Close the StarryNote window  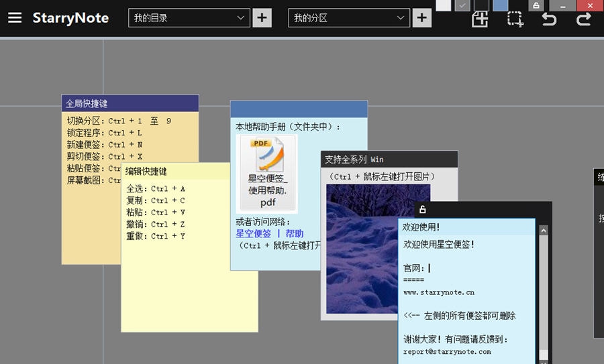(590, 5)
